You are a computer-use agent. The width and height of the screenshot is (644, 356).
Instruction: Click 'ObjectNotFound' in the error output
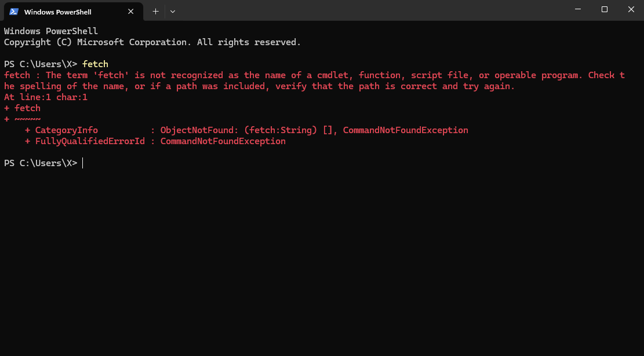197,130
